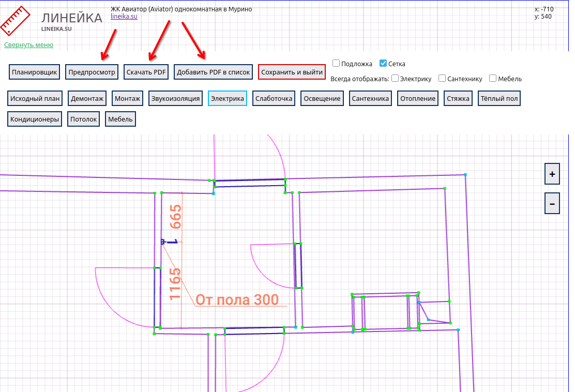Select the socket symbol on the wall

click(x=169, y=242)
